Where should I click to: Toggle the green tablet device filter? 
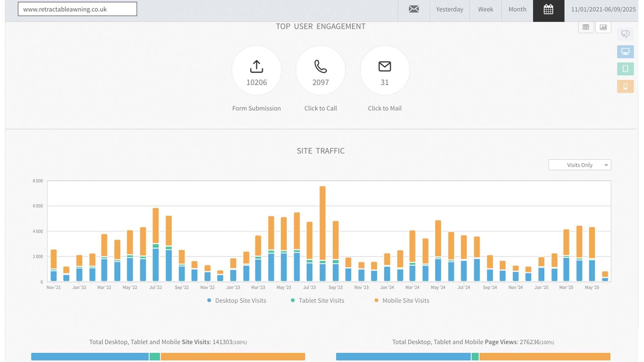pyautogui.click(x=625, y=69)
